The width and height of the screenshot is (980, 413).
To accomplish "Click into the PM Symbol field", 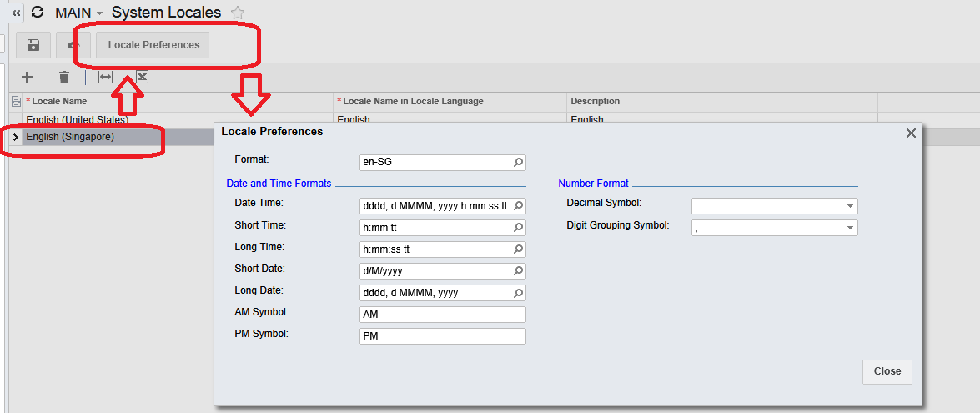I will point(442,336).
